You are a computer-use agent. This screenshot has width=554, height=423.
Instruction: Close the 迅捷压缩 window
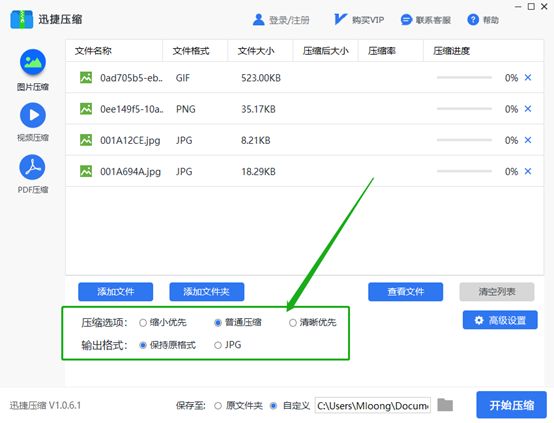tap(544, 6)
